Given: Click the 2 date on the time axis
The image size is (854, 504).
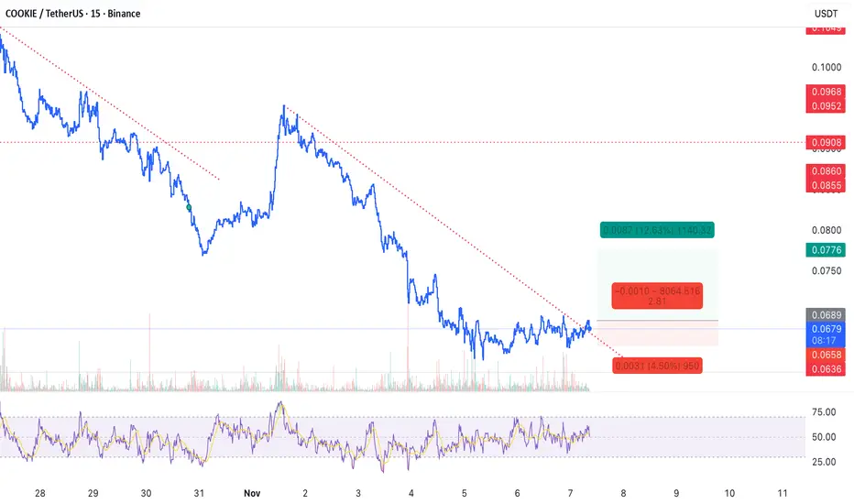Looking at the screenshot, I should coord(305,493).
